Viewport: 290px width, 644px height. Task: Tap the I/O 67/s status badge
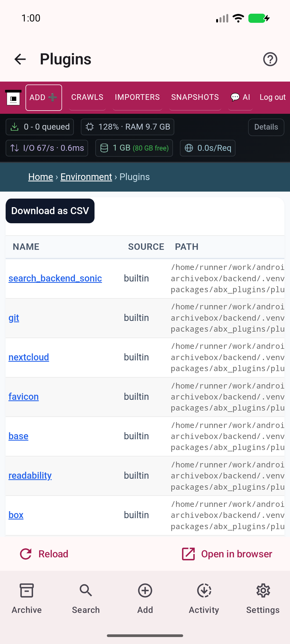[47, 148]
